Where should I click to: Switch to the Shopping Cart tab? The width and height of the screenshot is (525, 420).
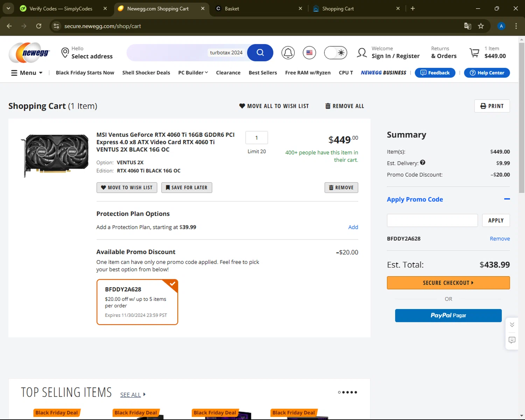point(357,8)
